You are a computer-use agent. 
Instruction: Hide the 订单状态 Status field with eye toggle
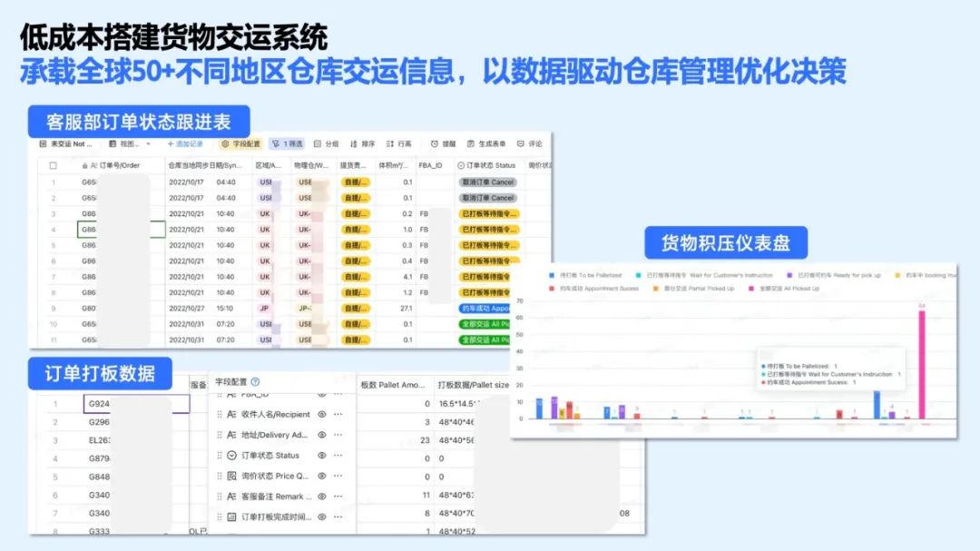[x=321, y=455]
